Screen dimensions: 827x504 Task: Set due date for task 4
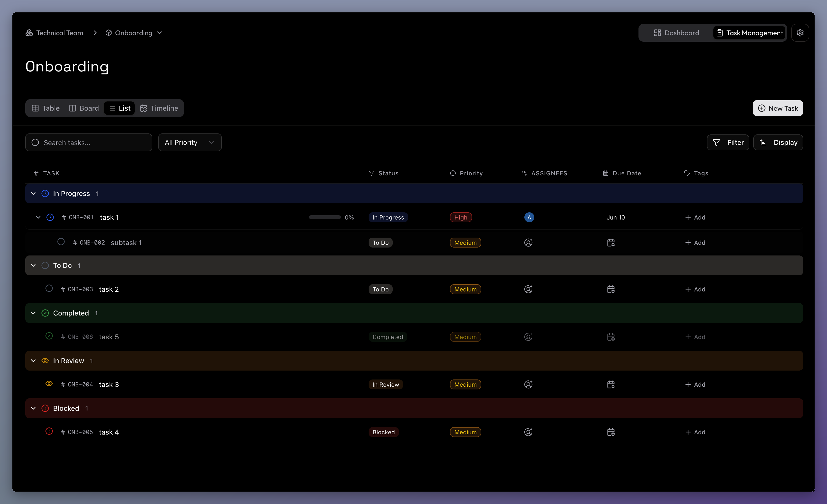click(x=611, y=432)
